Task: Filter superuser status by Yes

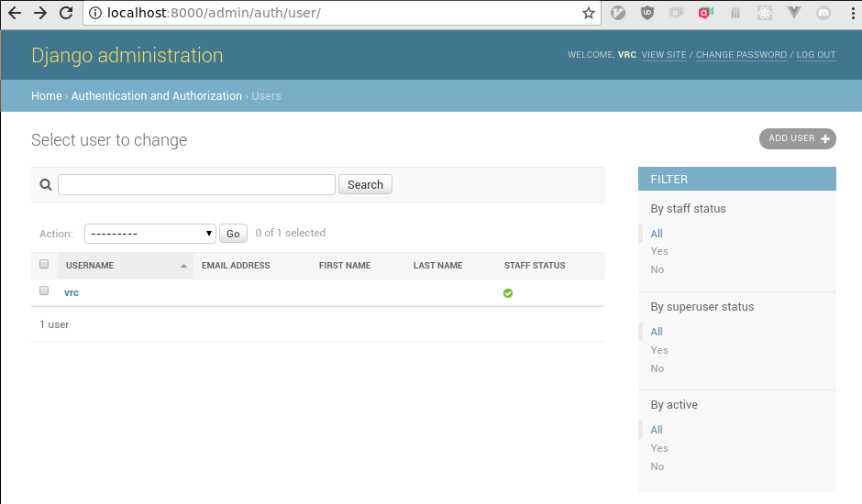Action: pos(659,350)
